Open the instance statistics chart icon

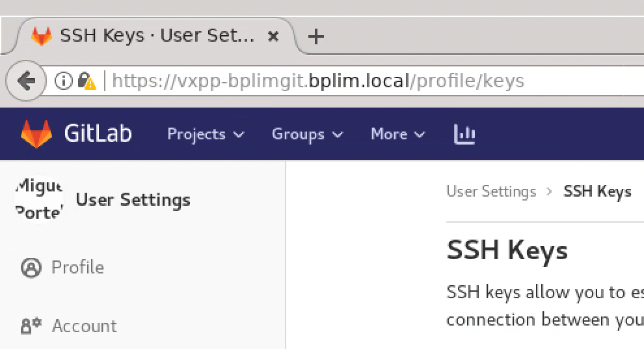(x=464, y=134)
